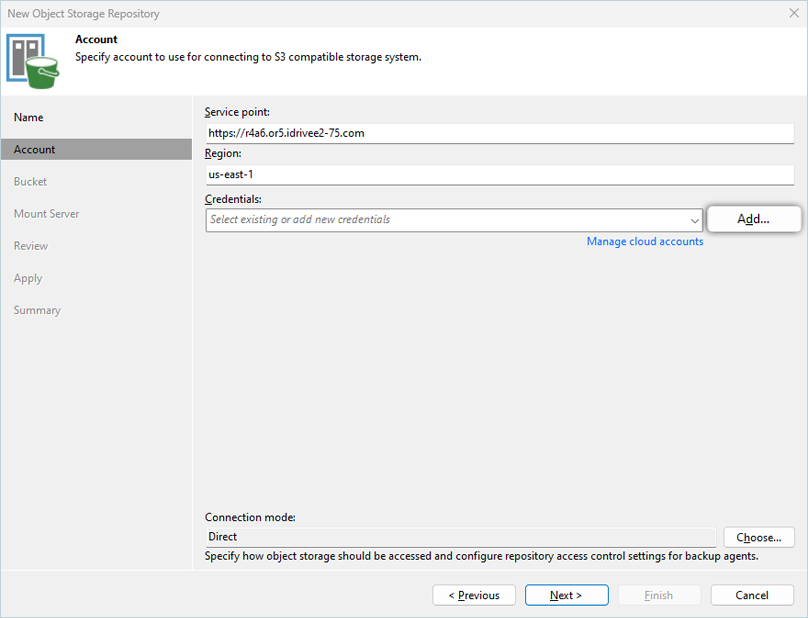Click the Connection mode Direct field
808x618 pixels.
point(460,537)
